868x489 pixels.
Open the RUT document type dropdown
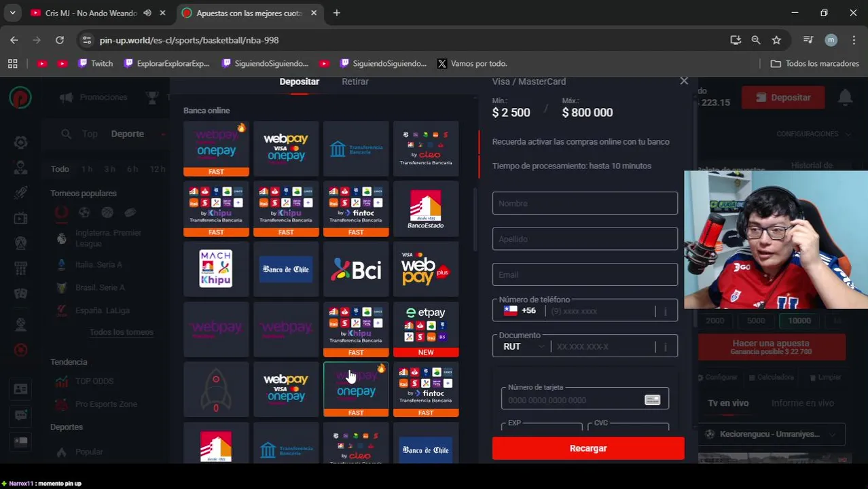tap(523, 346)
